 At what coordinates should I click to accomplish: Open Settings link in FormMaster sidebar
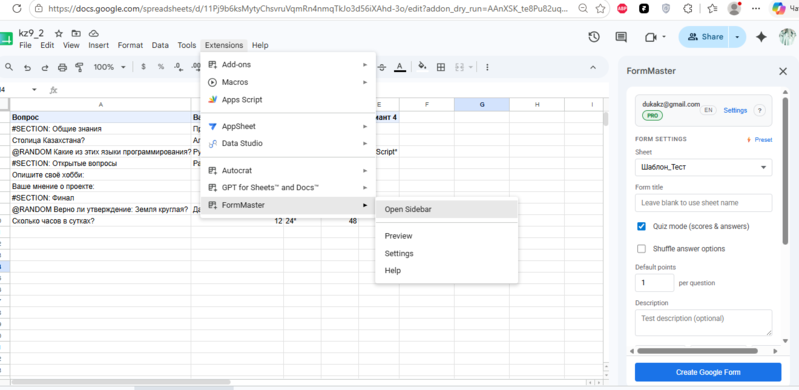[735, 110]
